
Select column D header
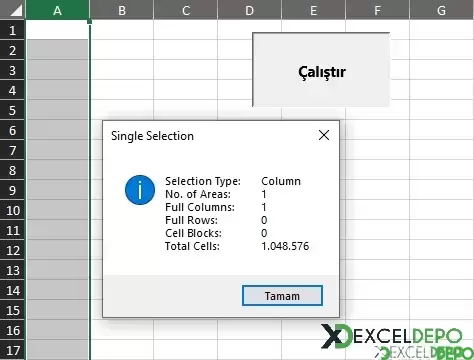click(249, 10)
